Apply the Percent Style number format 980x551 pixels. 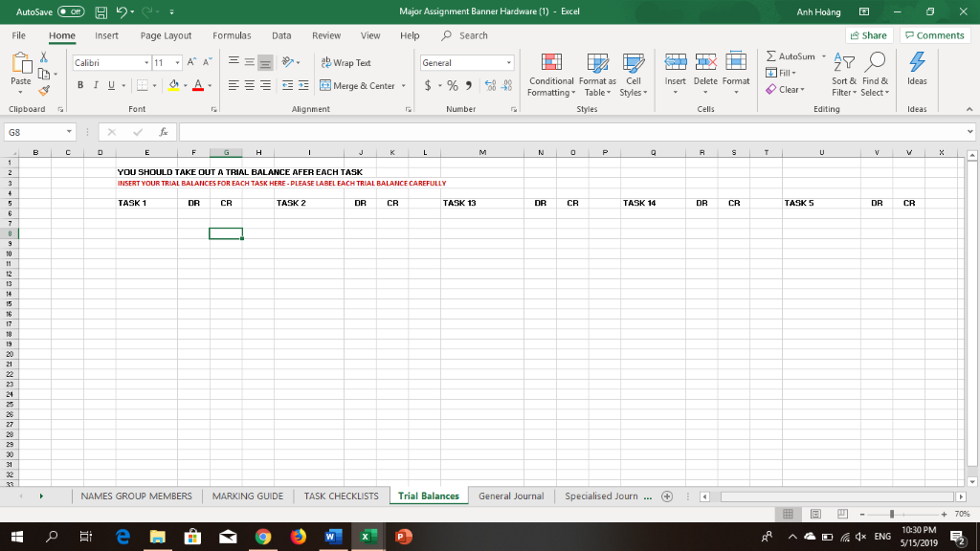tap(452, 85)
